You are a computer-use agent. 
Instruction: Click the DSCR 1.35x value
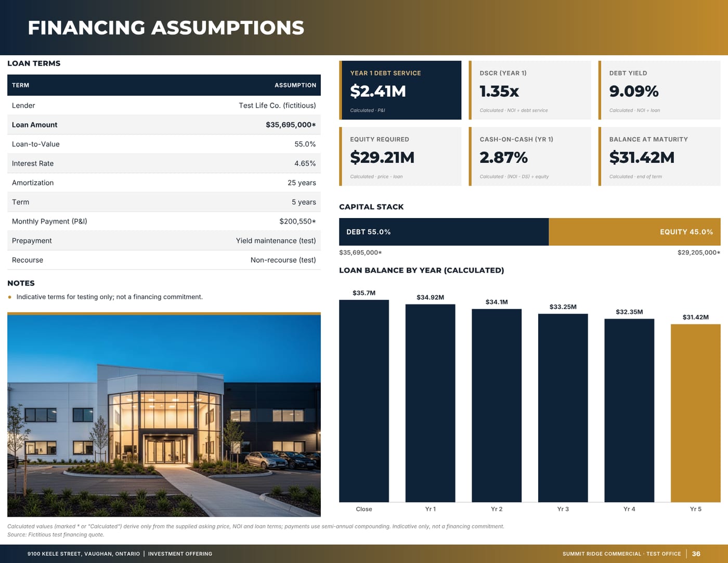click(499, 92)
